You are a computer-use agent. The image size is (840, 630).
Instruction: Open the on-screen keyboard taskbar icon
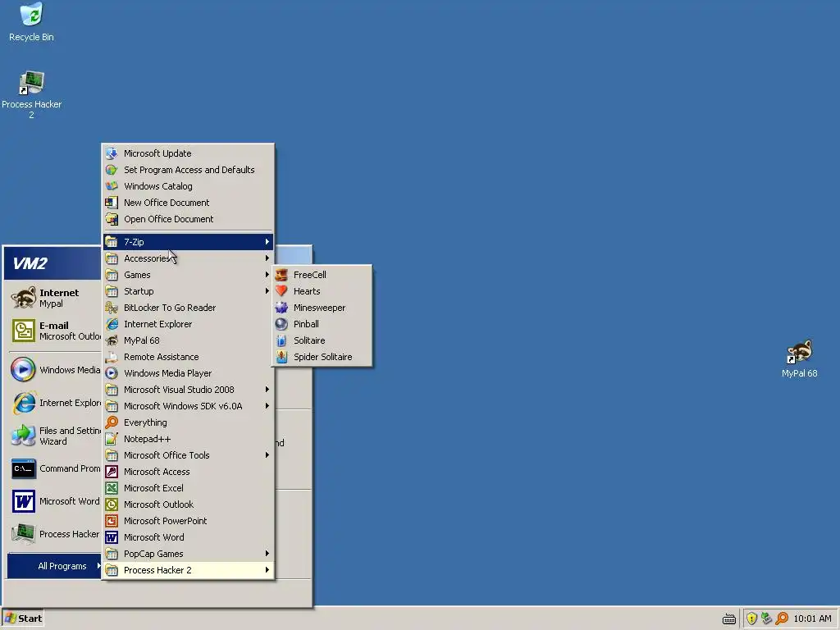click(729, 619)
